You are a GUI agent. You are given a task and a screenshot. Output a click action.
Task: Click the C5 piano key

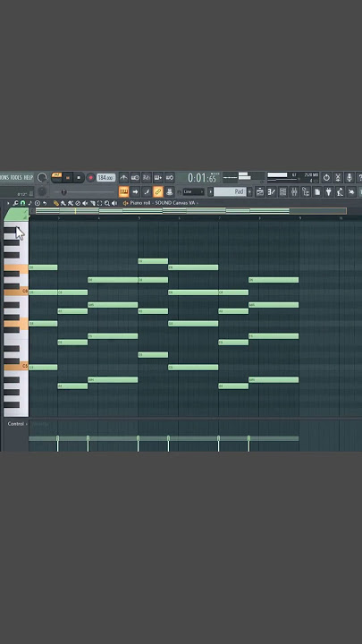[x=16, y=366]
